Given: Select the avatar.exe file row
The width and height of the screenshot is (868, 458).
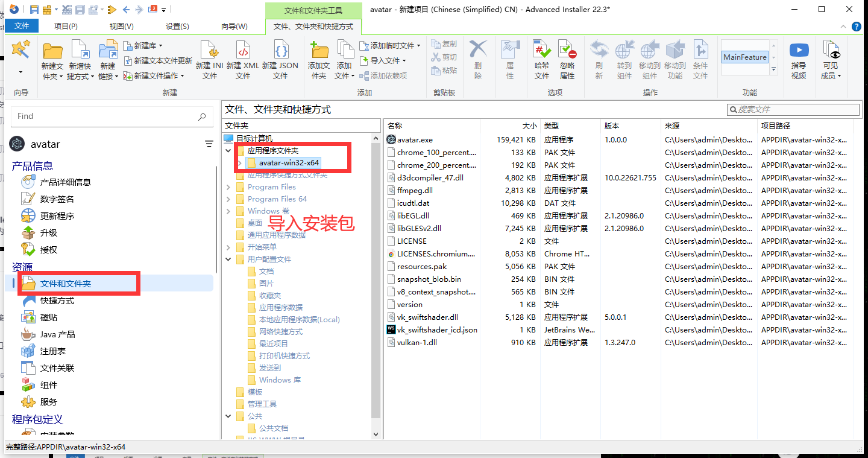Looking at the screenshot, I should [416, 139].
